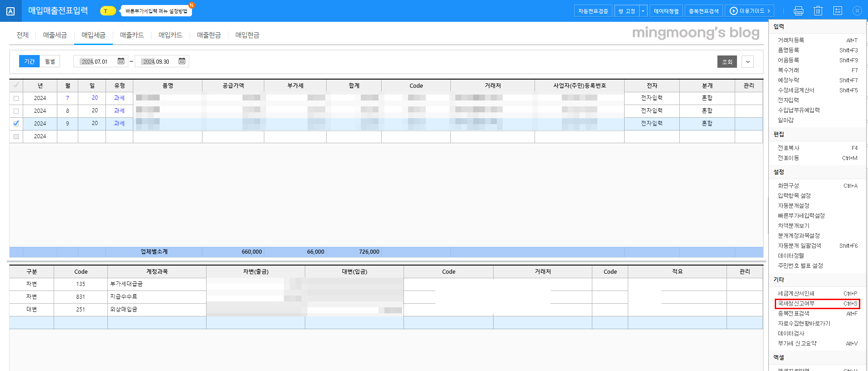Click the trash delete icon
The width and height of the screenshot is (868, 371).
pos(818,11)
